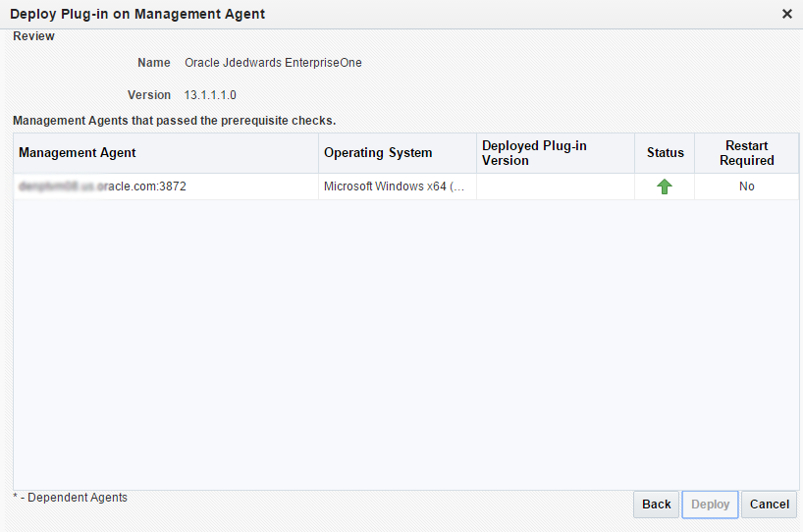
Task: Cancel the plug-in deployment
Action: point(769,505)
